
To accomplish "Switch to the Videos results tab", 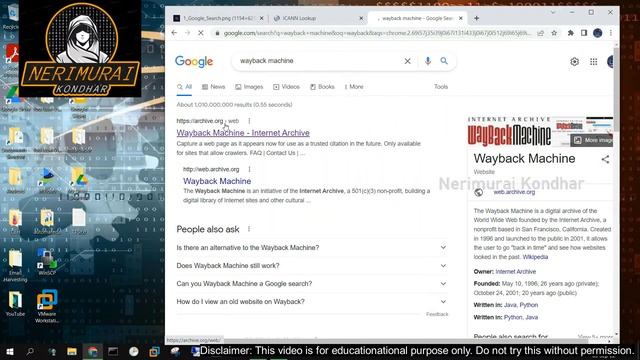I will pos(286,87).
